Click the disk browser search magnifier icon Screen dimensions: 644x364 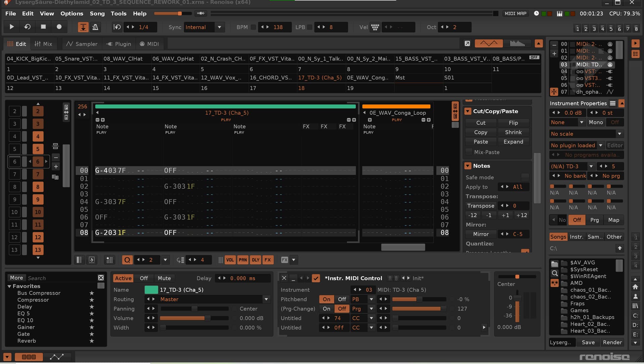click(x=554, y=273)
